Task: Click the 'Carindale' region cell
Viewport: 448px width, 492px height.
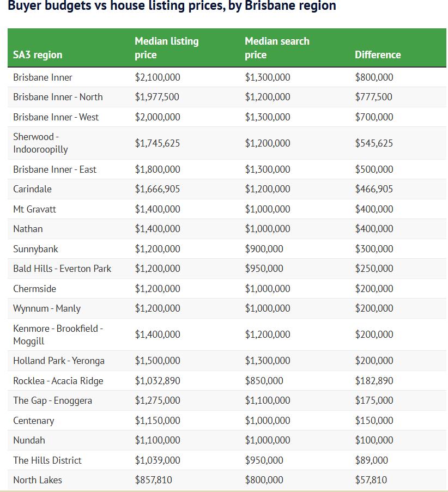Action: 32,189
